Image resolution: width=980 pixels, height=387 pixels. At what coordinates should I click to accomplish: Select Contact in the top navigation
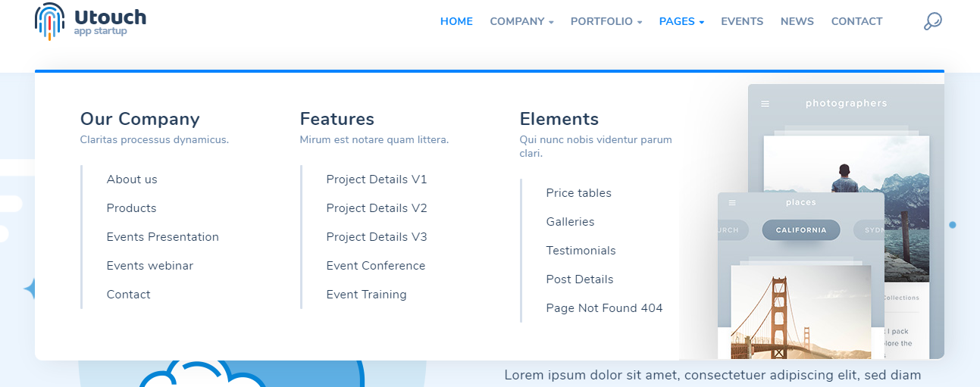pos(856,21)
